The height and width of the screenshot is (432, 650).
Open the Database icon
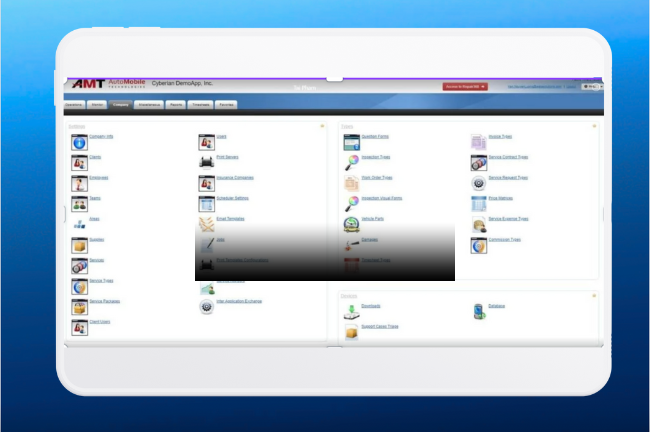tap(478, 311)
